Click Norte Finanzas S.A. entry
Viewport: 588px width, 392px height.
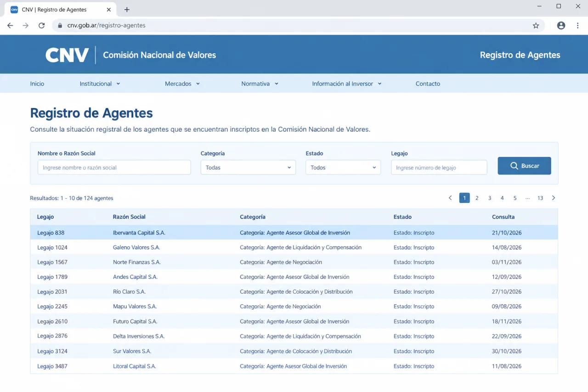pos(137,262)
